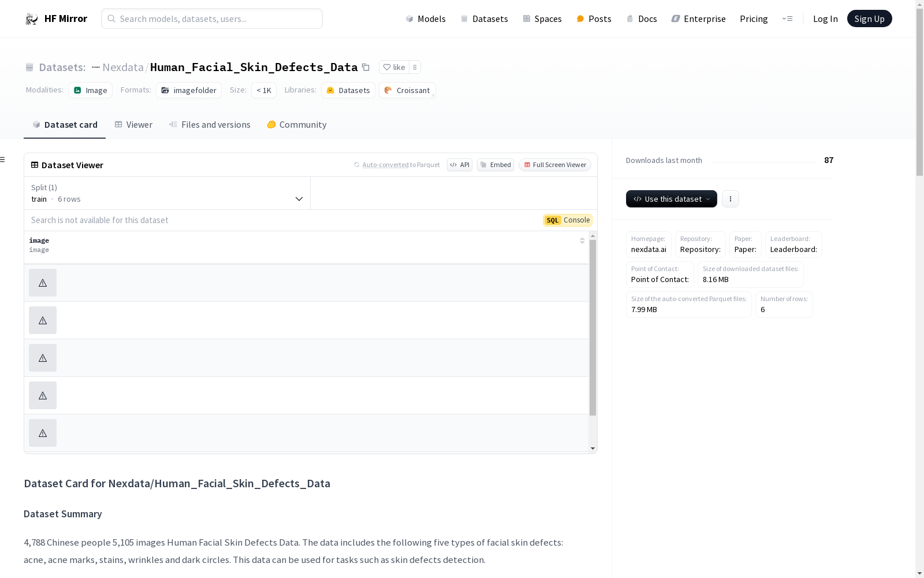Image resolution: width=924 pixels, height=578 pixels.
Task: Sort by the image column sort arrows
Action: click(582, 240)
